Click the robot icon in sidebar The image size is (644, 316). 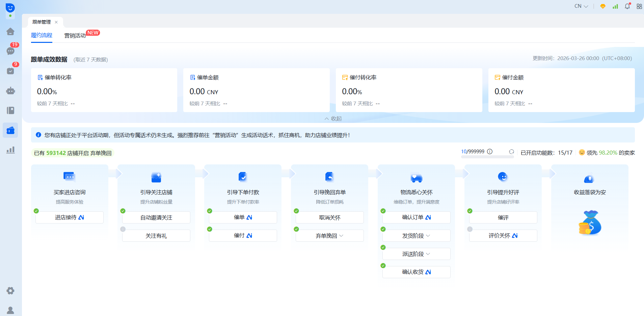point(10,91)
